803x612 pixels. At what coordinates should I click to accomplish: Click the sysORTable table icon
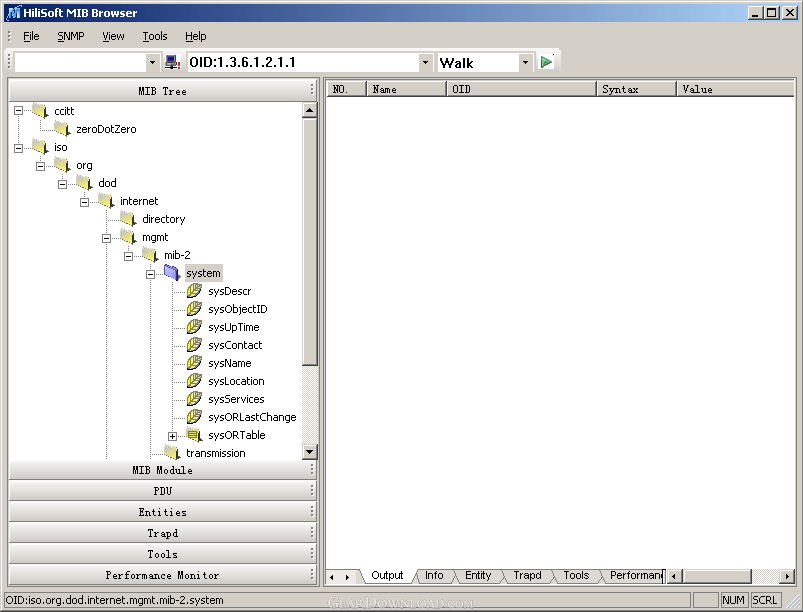tap(194, 435)
